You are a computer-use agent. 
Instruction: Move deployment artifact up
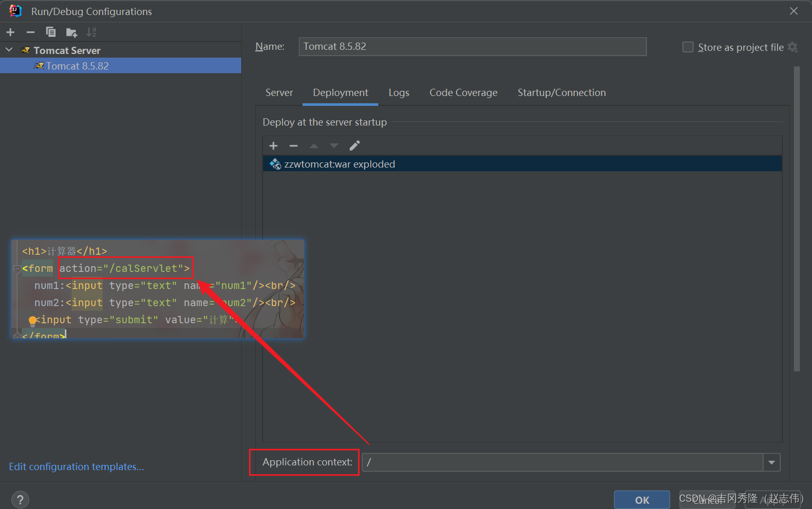tap(314, 146)
